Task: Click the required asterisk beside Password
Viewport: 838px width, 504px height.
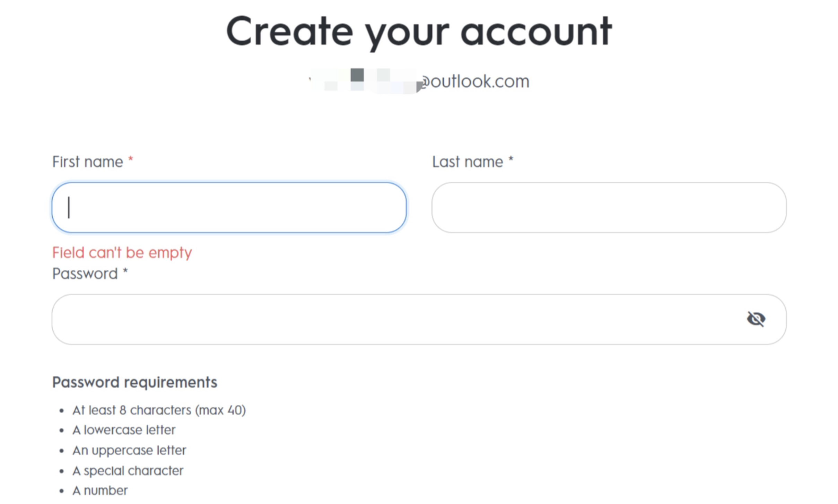Action: [125, 272]
